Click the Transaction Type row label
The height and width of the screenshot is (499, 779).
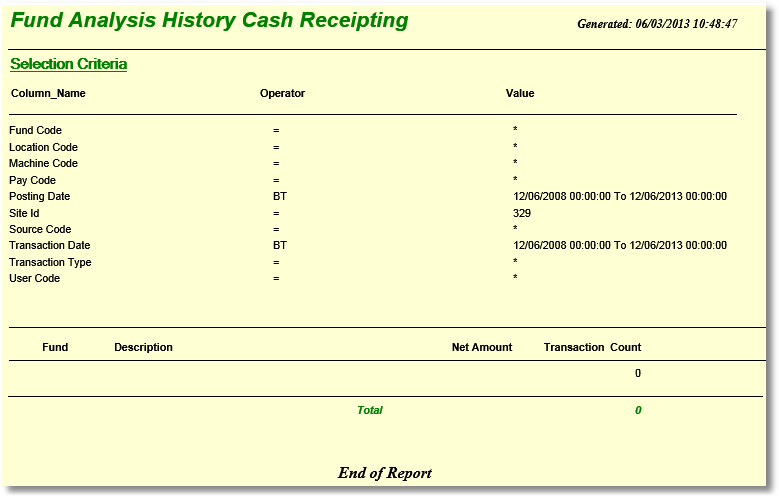click(50, 263)
